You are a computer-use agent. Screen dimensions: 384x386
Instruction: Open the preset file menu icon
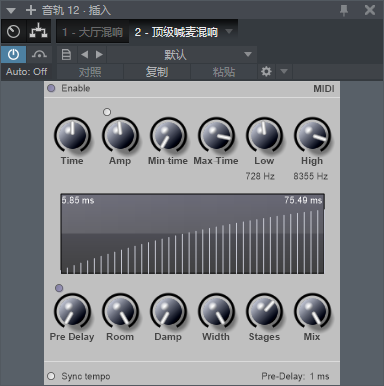pyautogui.click(x=66, y=54)
